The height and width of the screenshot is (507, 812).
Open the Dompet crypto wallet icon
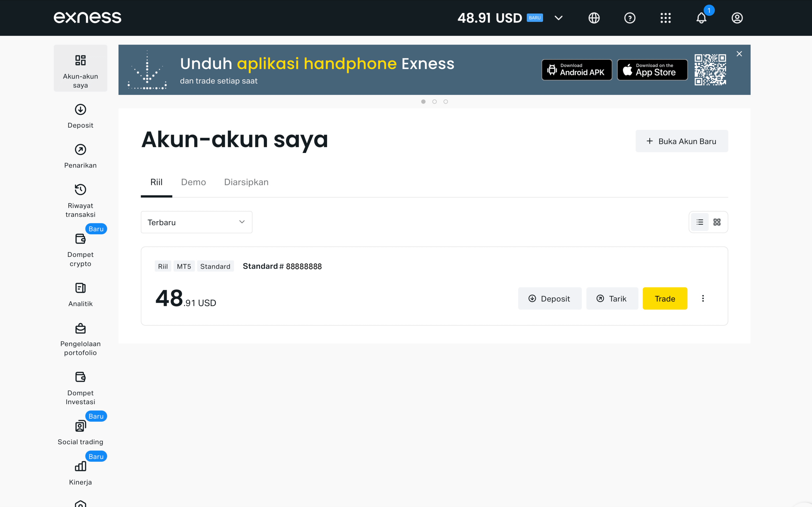tap(80, 239)
